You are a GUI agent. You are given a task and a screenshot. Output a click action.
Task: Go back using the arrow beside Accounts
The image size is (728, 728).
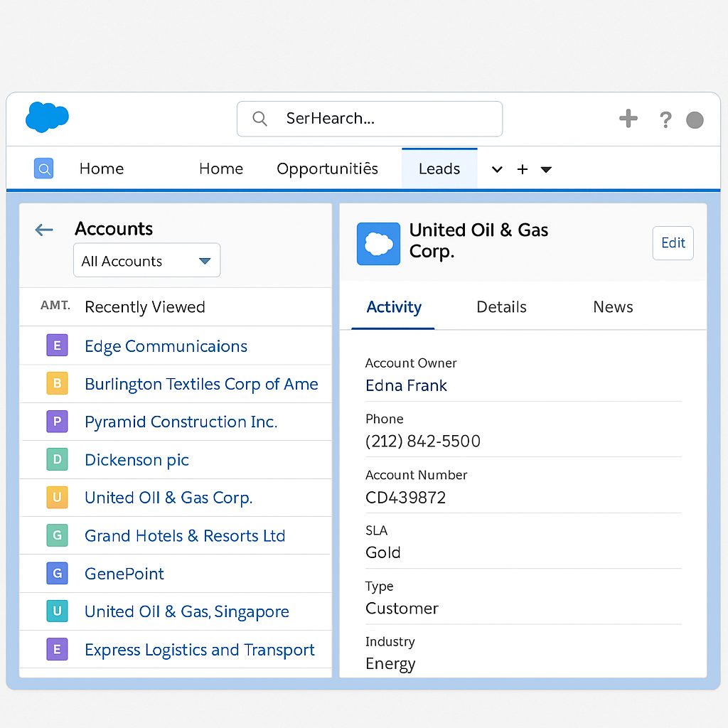(44, 230)
